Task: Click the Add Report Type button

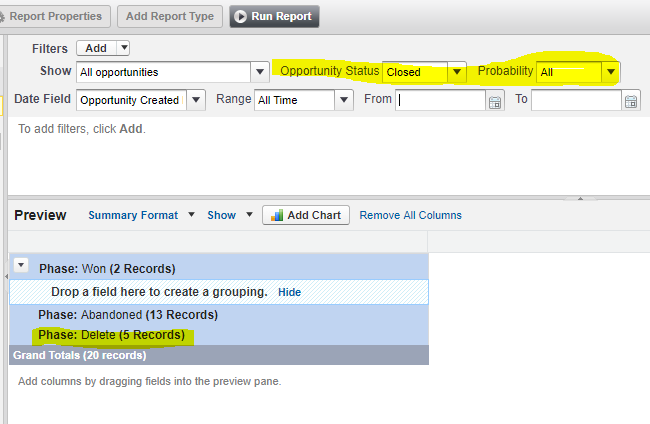Action: (x=170, y=16)
